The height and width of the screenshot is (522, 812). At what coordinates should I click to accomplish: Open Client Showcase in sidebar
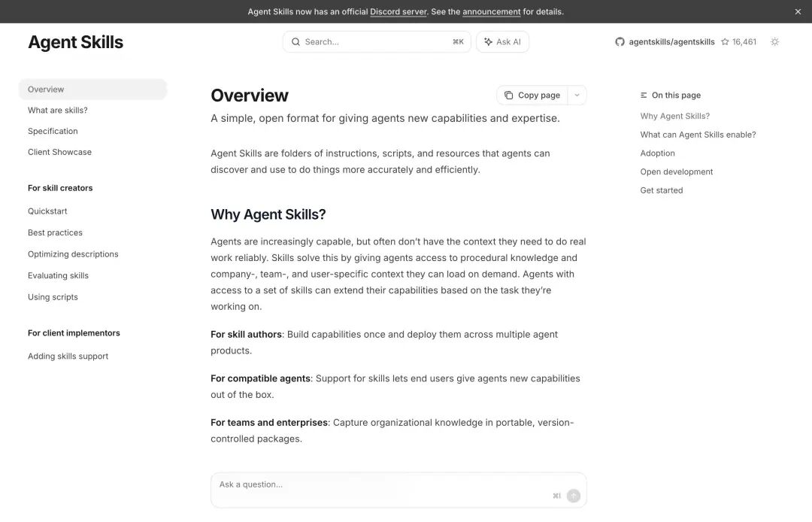(59, 152)
